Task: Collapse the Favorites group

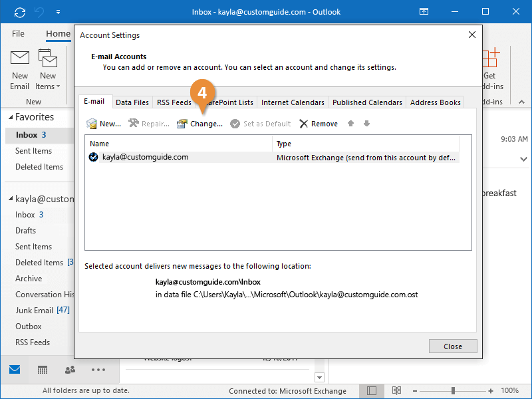Action: 11,117
